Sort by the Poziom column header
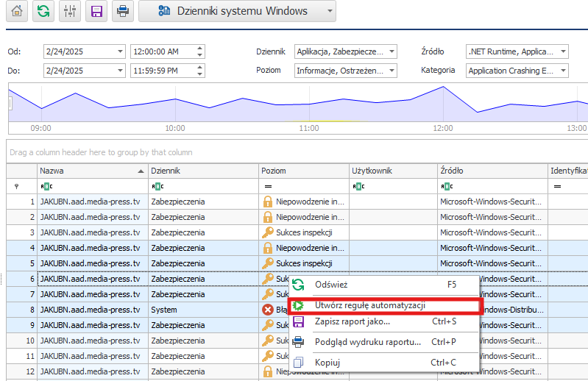The height and width of the screenshot is (381, 588). (x=304, y=171)
